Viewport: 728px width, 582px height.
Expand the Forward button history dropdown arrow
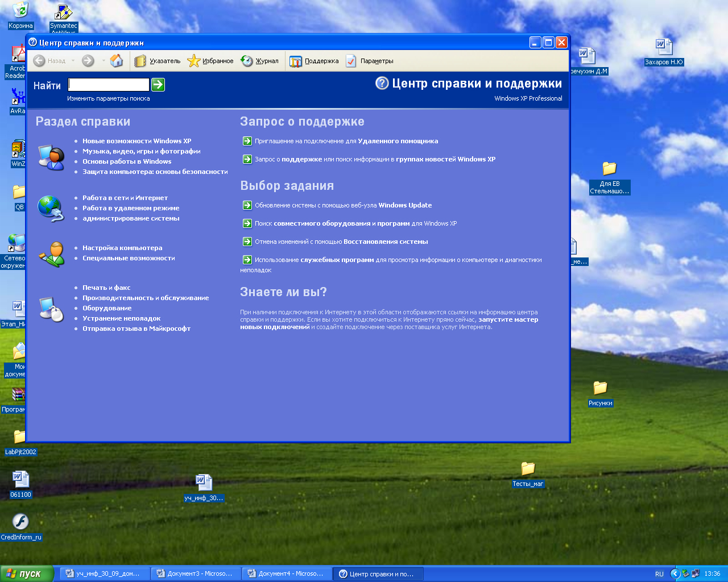(104, 61)
